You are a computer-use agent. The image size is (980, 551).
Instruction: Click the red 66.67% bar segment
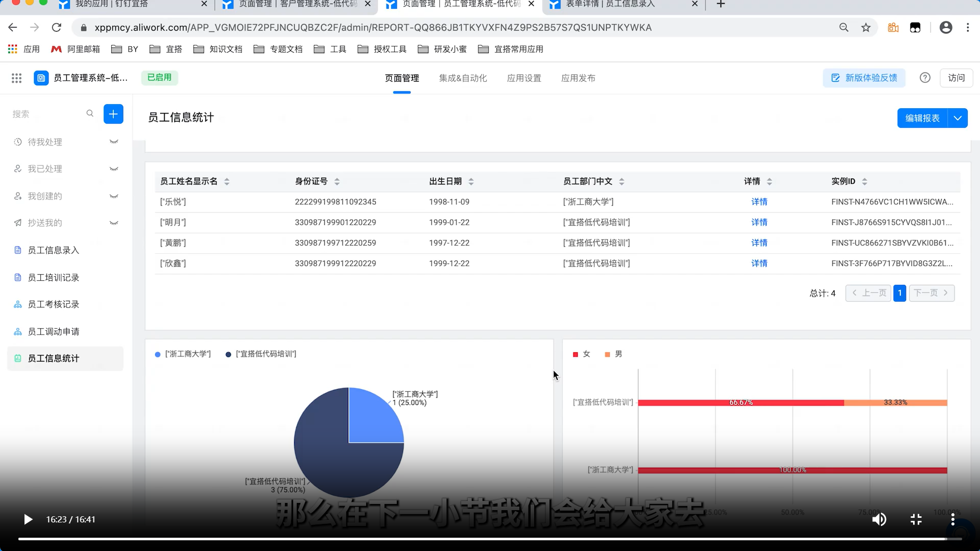pyautogui.click(x=741, y=402)
